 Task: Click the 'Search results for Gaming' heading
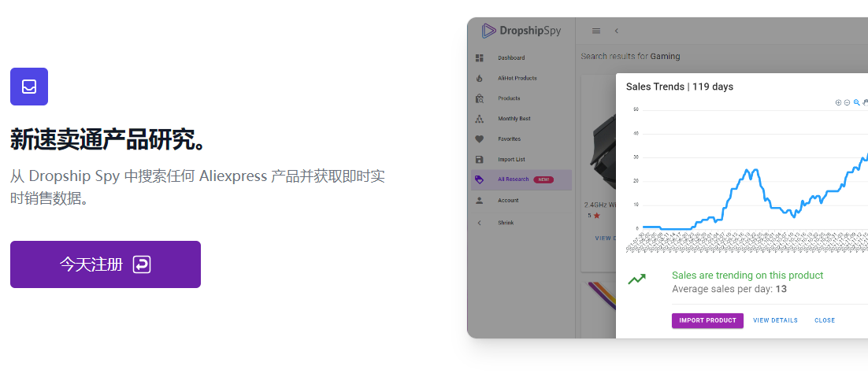pos(630,57)
